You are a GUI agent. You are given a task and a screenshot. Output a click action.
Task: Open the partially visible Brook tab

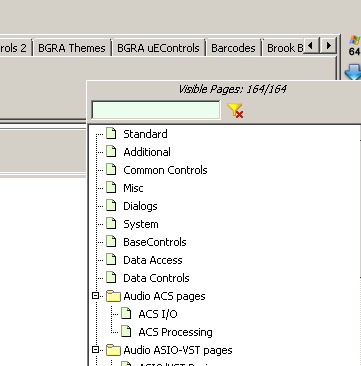[x=283, y=48]
